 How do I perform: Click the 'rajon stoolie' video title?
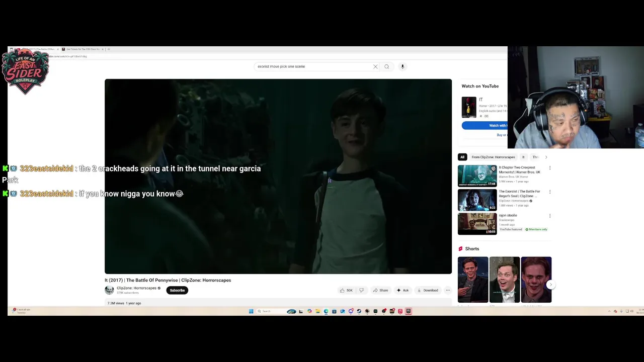click(508, 215)
